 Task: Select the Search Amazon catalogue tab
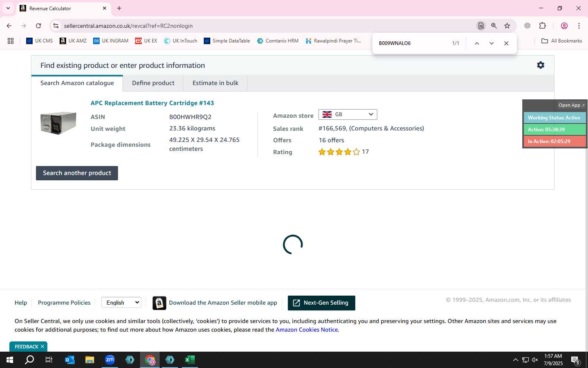point(77,83)
